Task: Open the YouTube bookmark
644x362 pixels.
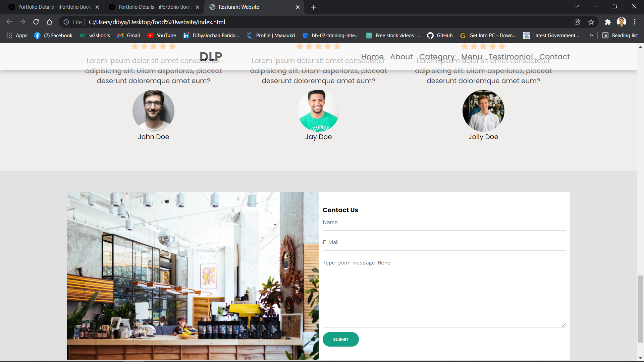Action: click(x=162, y=36)
